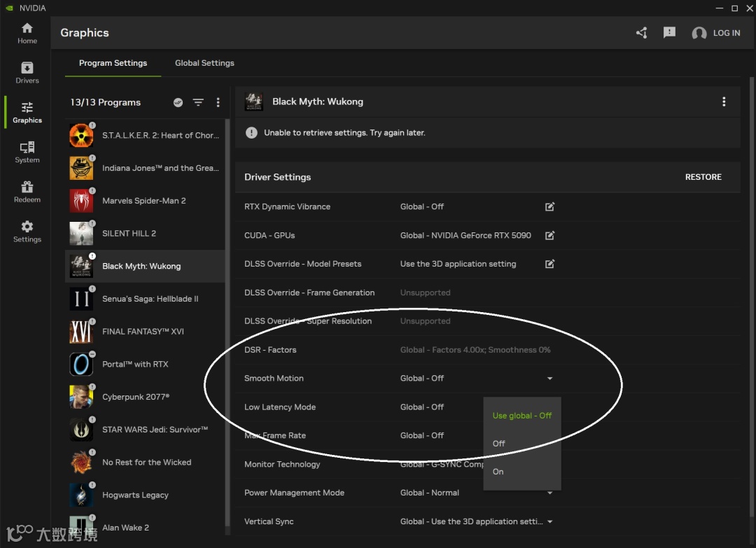Expand the Smooth Motion dropdown arrow
Screen dimensions: 756x548
pyautogui.click(x=549, y=379)
